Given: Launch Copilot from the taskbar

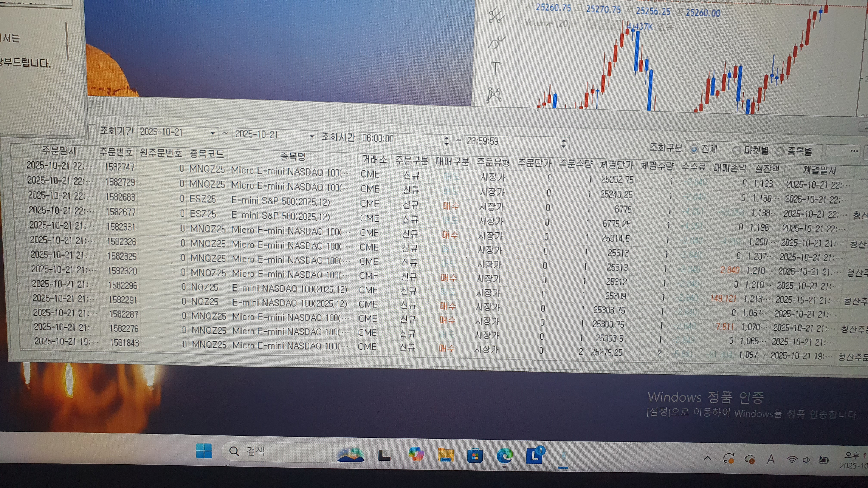Looking at the screenshot, I should click(416, 454).
